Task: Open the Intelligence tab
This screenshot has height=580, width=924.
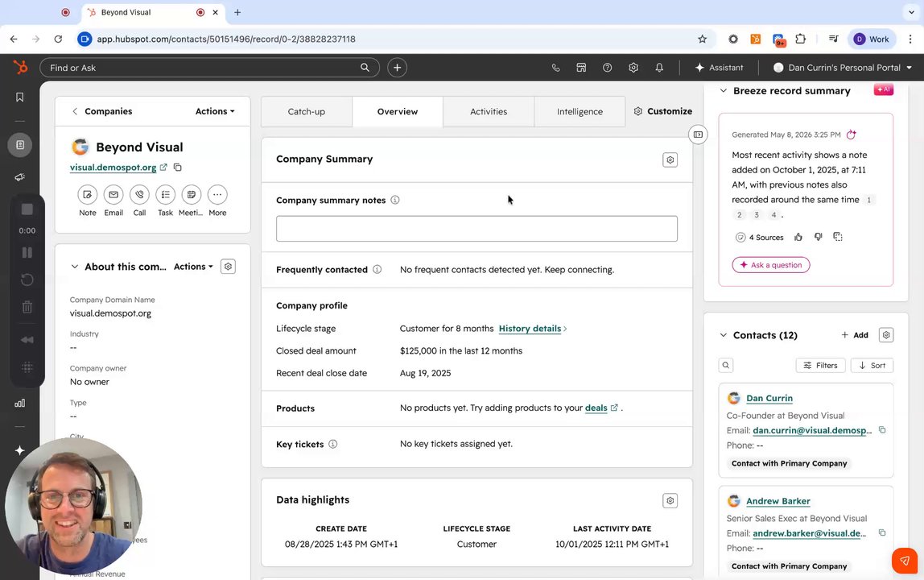Action: [x=580, y=111]
